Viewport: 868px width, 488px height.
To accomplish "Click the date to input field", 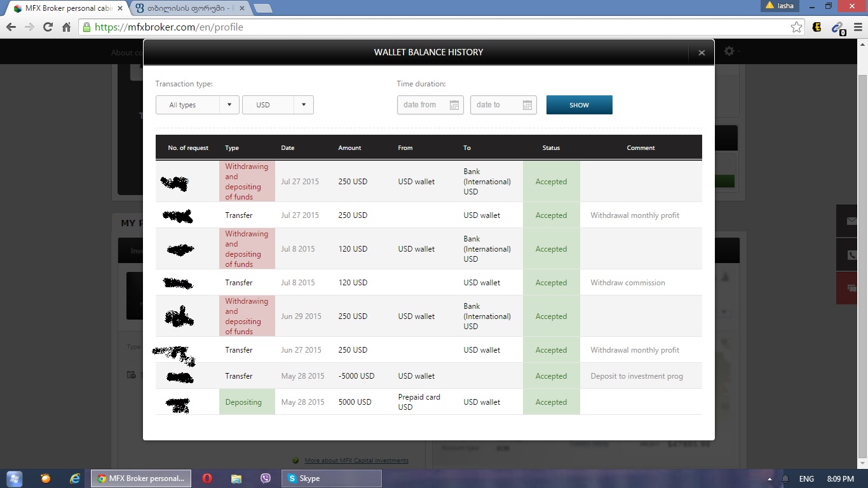I will click(x=503, y=105).
